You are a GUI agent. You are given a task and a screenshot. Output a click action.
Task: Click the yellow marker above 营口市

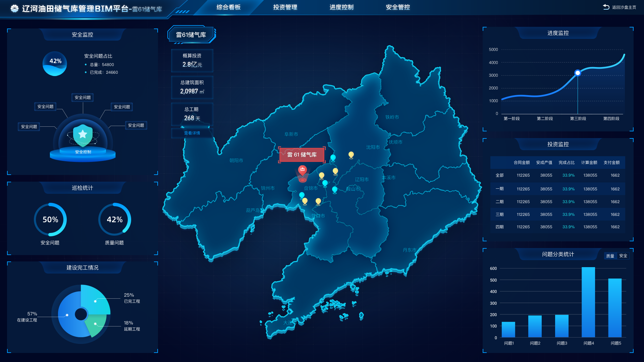point(318,201)
